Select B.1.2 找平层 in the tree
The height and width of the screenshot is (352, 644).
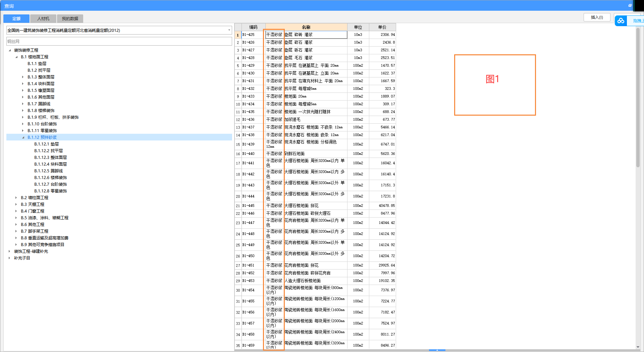pyautogui.click(x=39, y=70)
